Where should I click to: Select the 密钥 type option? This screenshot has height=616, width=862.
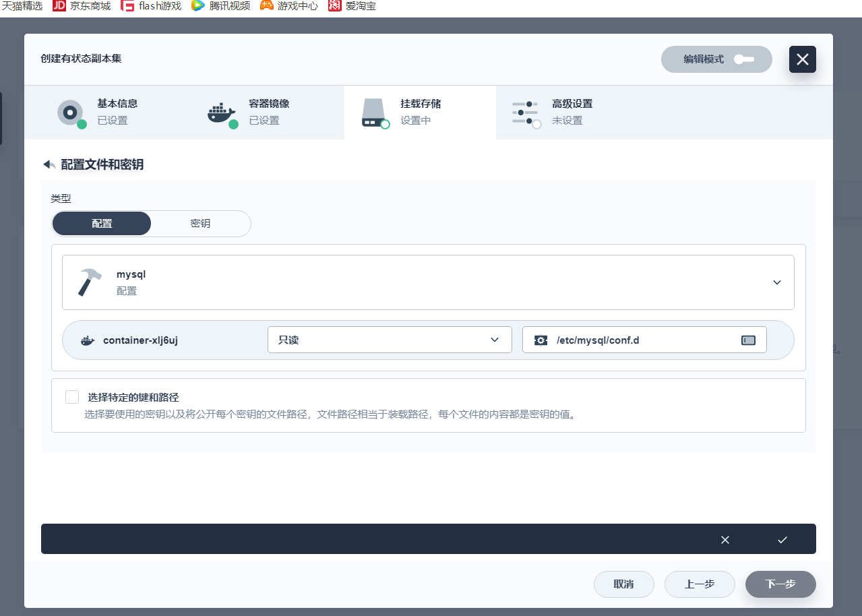click(x=200, y=224)
